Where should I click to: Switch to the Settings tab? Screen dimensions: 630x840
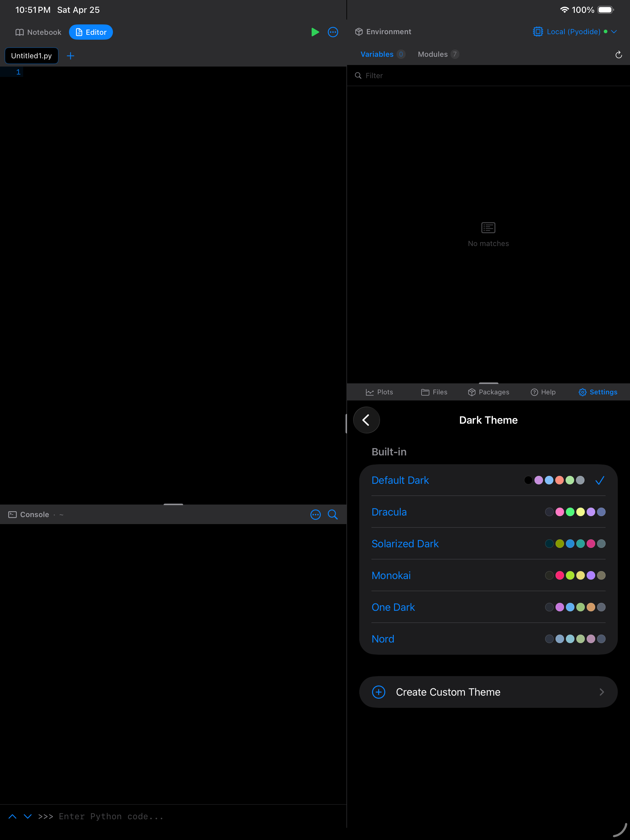click(x=598, y=392)
